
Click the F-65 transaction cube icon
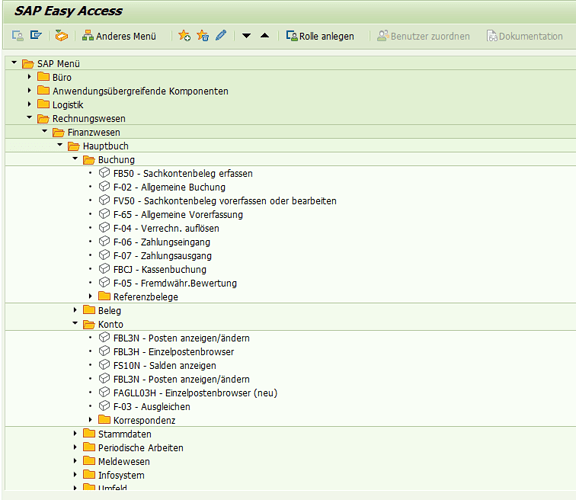click(x=104, y=214)
